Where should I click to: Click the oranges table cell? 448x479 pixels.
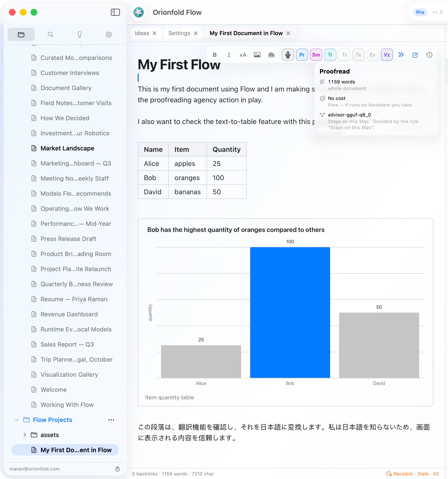(187, 178)
